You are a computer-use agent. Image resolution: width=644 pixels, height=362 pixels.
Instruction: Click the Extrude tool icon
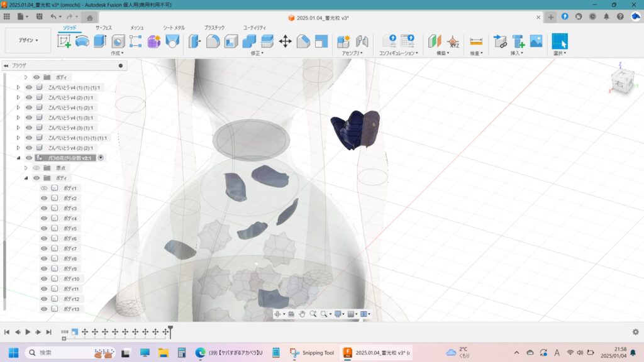(100, 41)
